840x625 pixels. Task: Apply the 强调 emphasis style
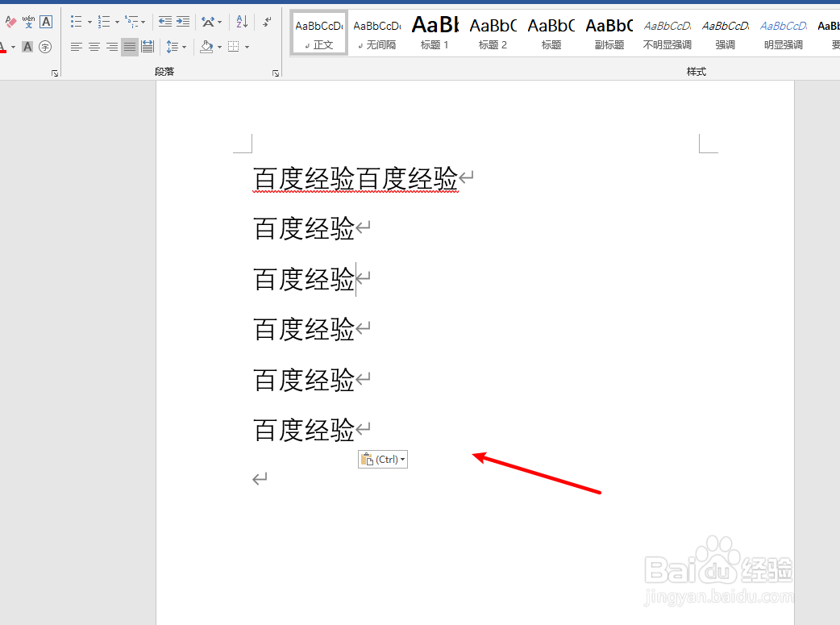pyautogui.click(x=726, y=34)
